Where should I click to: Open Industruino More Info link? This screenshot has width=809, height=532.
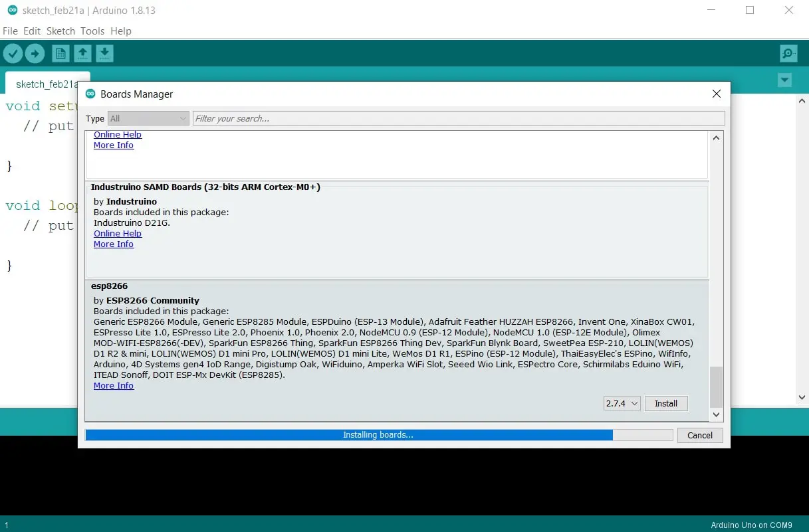(x=114, y=244)
